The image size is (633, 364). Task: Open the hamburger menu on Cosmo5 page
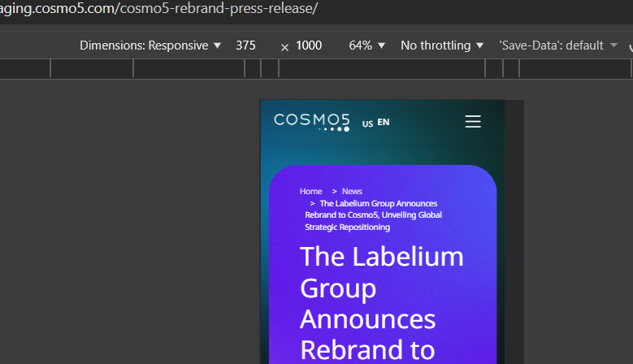473,121
